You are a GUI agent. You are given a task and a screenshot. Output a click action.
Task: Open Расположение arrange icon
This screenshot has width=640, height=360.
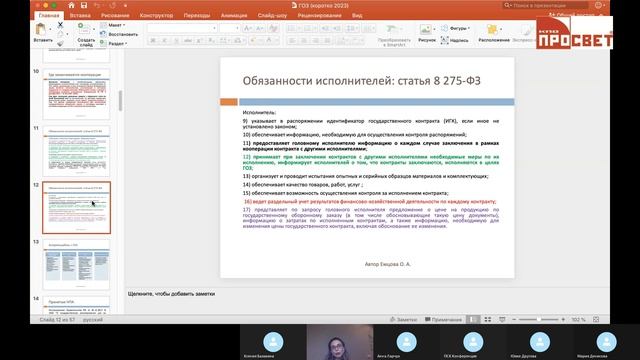[493, 33]
